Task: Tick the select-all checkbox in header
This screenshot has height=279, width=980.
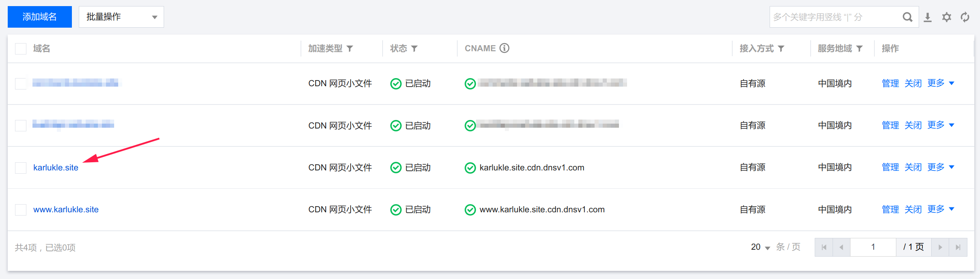Action: click(21, 49)
